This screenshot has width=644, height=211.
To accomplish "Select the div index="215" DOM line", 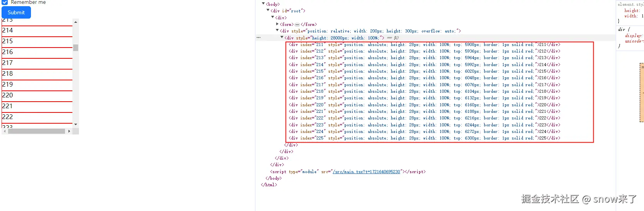I will tap(424, 71).
